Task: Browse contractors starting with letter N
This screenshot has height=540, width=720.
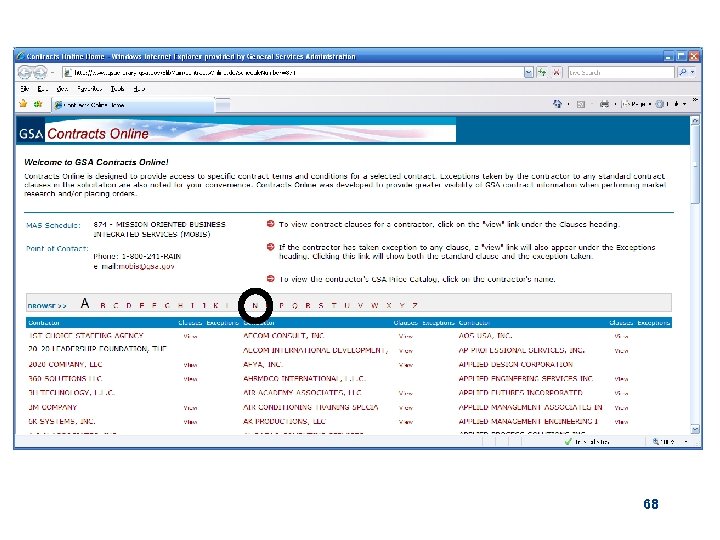Action: pyautogui.click(x=255, y=305)
